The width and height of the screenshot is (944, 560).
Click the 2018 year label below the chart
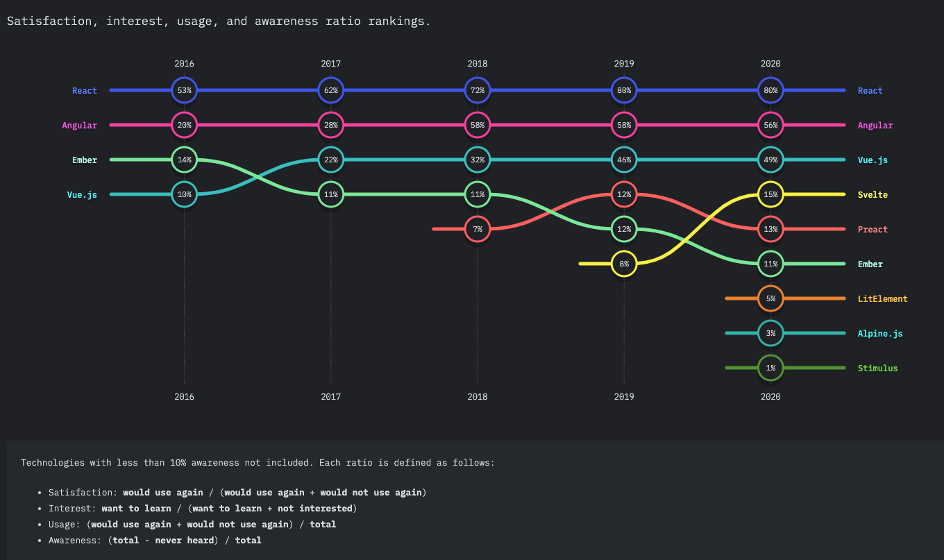(x=478, y=397)
